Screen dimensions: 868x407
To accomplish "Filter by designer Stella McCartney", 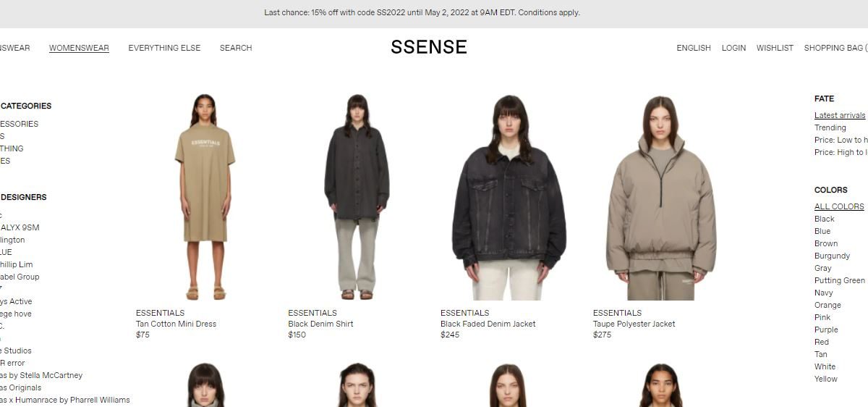I will point(41,375).
